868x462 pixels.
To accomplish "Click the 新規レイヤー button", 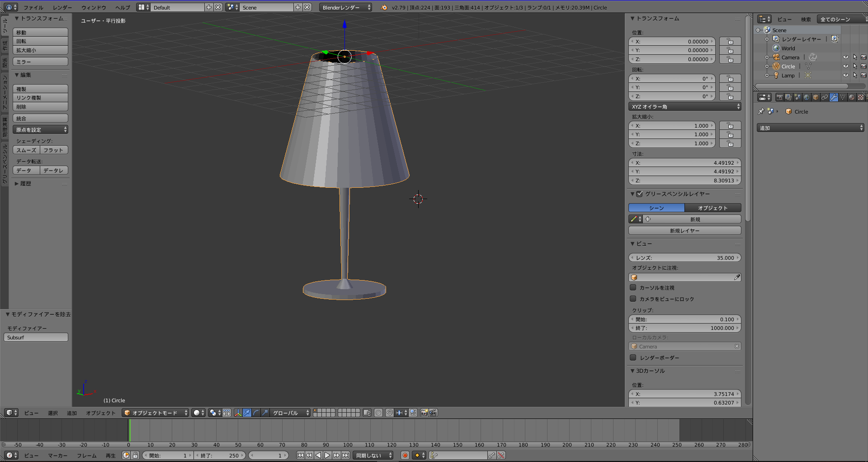I will click(x=684, y=231).
